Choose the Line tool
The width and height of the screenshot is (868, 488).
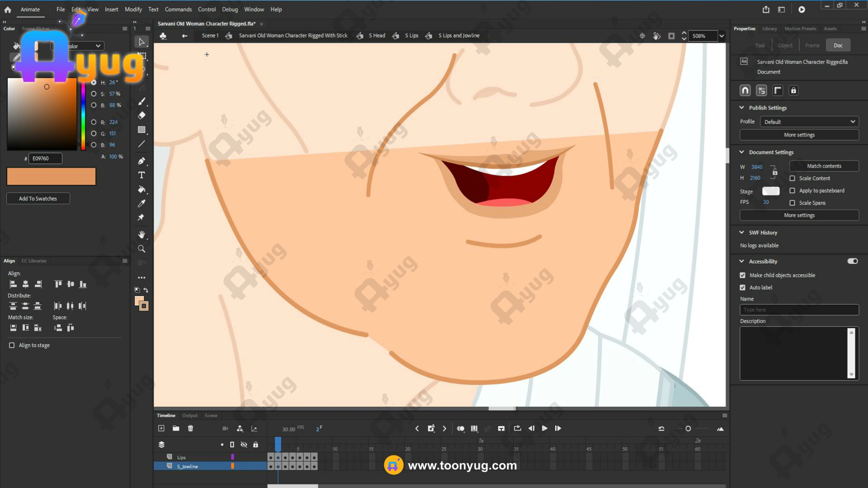pos(142,144)
